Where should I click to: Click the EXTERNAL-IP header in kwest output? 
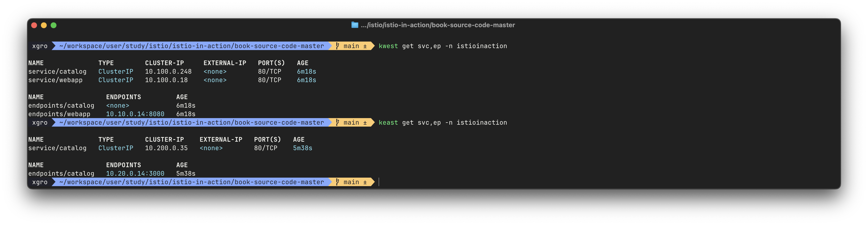click(225, 63)
